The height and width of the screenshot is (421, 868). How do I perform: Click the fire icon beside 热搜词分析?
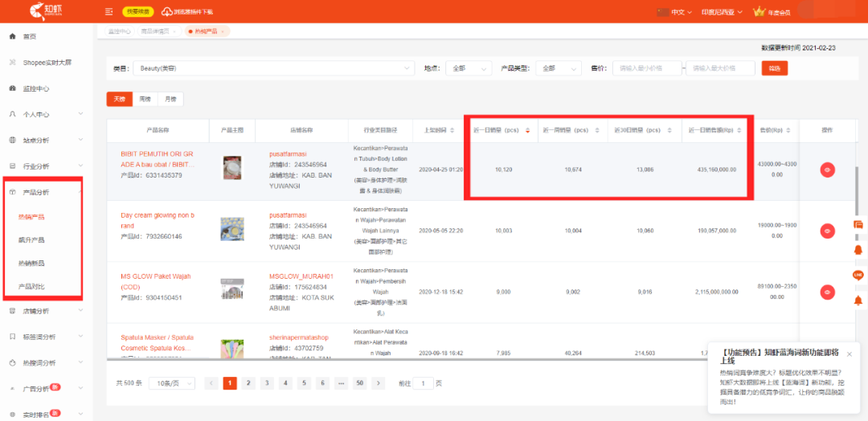point(12,363)
